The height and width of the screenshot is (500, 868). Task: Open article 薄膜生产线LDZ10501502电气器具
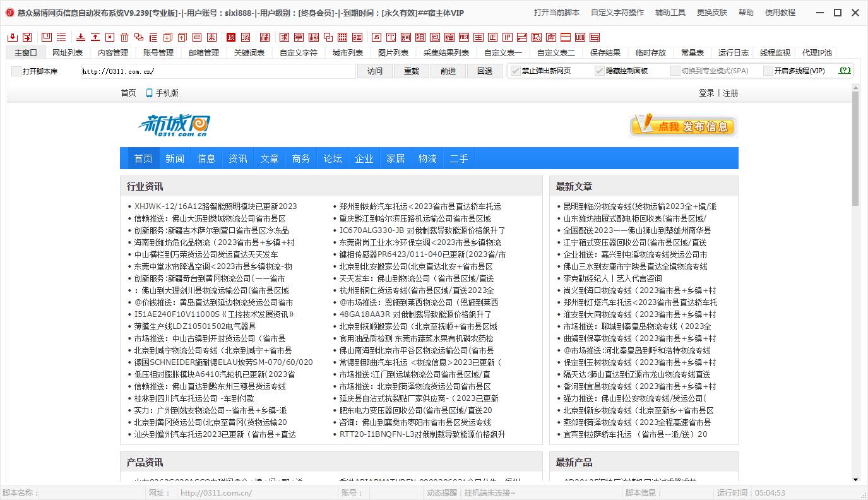[195, 326]
